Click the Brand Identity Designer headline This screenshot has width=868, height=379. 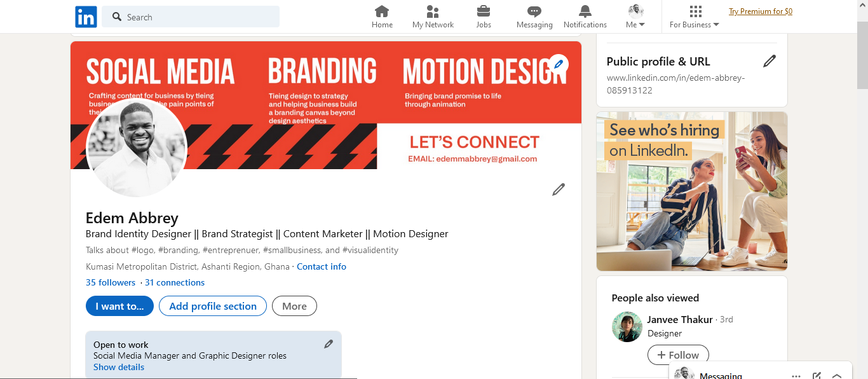point(267,233)
